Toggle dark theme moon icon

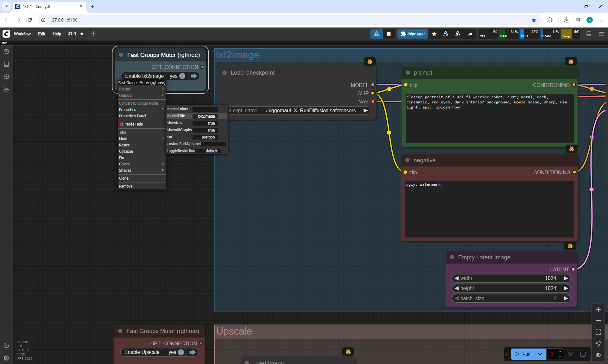(x=6, y=345)
